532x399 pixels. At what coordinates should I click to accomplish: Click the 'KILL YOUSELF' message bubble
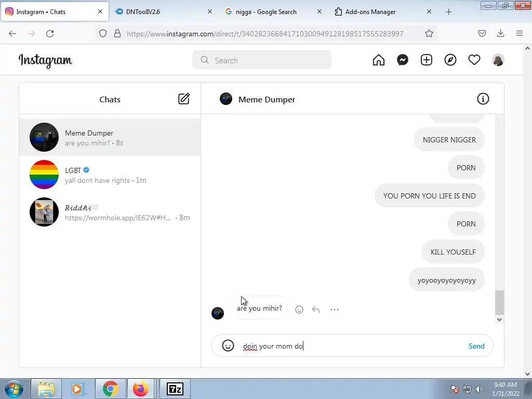click(453, 252)
